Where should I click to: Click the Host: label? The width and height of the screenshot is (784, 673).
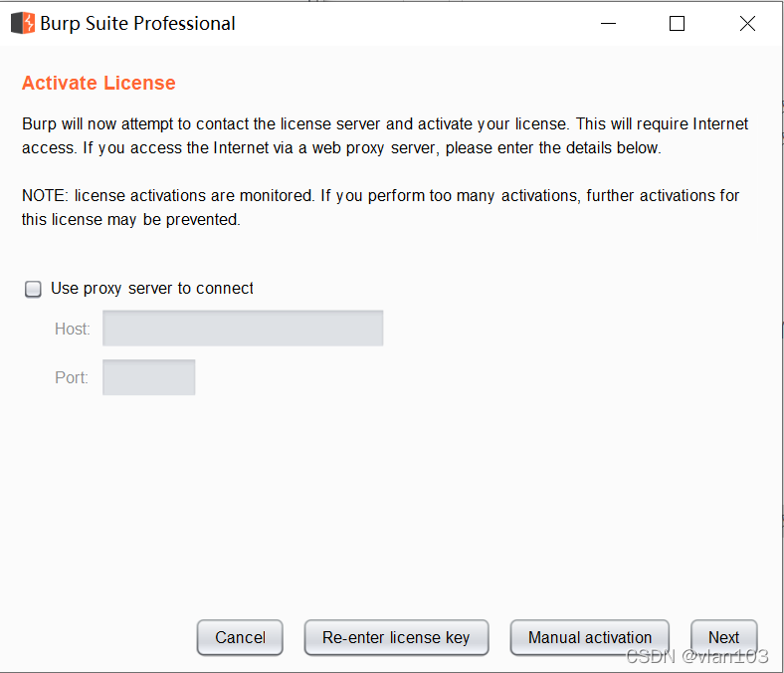point(73,329)
